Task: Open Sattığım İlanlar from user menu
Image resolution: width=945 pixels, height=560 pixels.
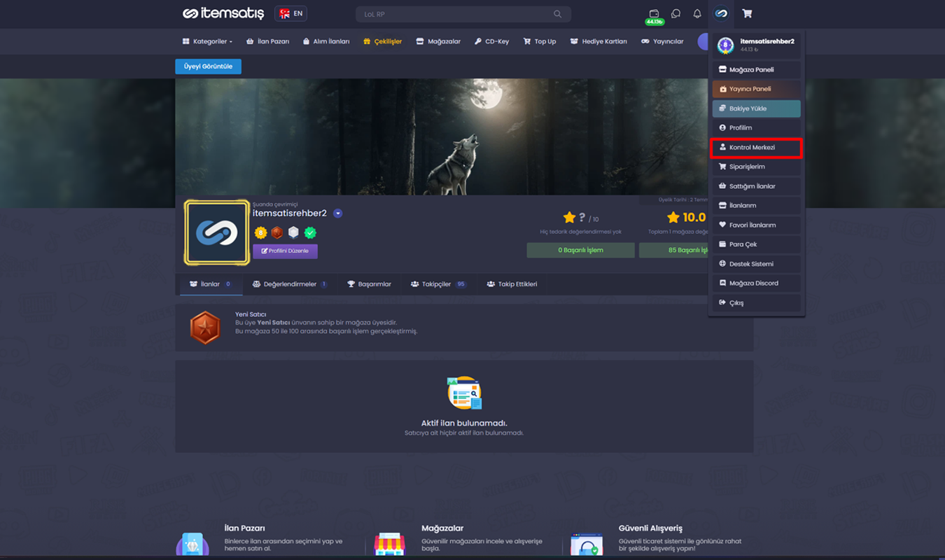Action: point(756,186)
